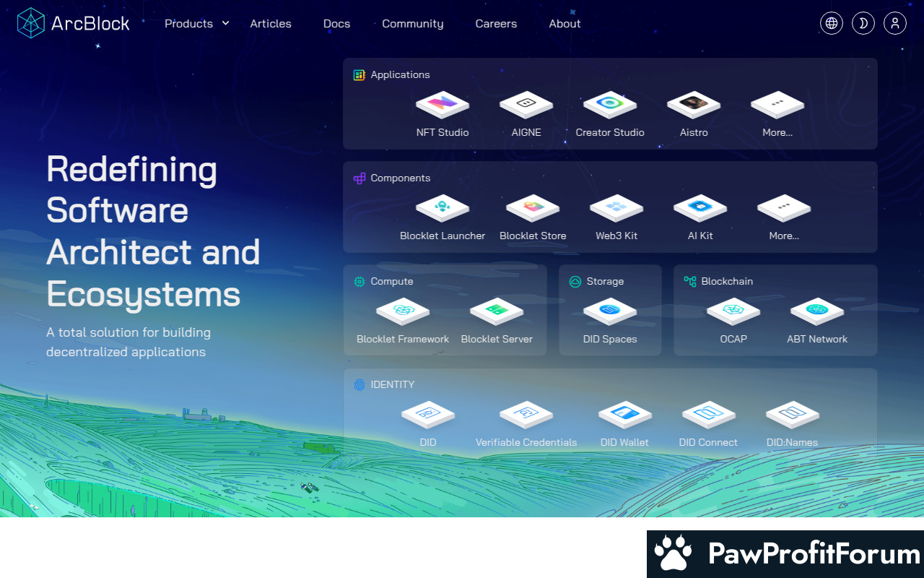Screen dimensions: 924x578
Task: Select the Aistro application icon
Action: tap(694, 105)
